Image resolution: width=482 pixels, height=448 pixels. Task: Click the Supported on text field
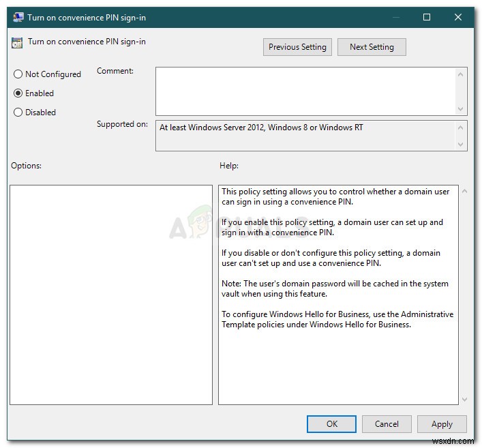tap(305, 136)
